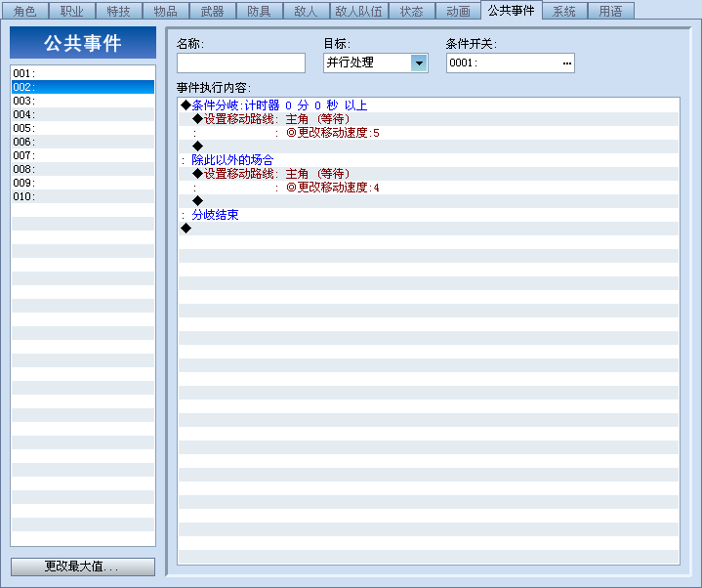The image size is (702, 588).
Task: Open the 特技 tab
Action: [119, 11]
